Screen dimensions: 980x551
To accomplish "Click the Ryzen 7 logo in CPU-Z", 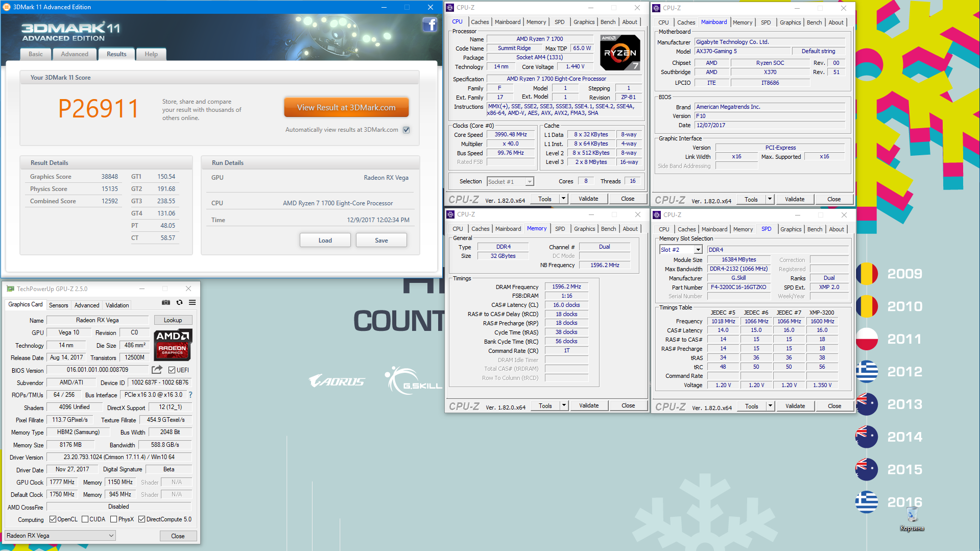I will click(620, 53).
